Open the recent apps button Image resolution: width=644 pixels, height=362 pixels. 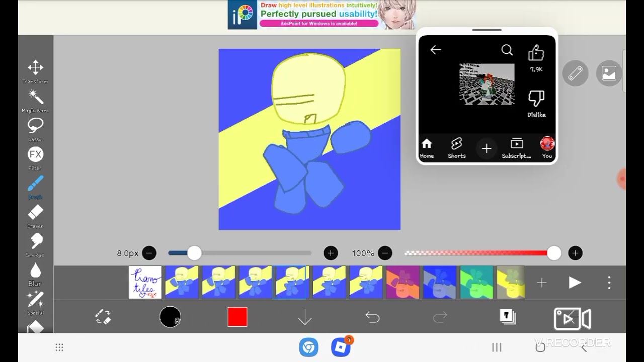click(x=497, y=347)
